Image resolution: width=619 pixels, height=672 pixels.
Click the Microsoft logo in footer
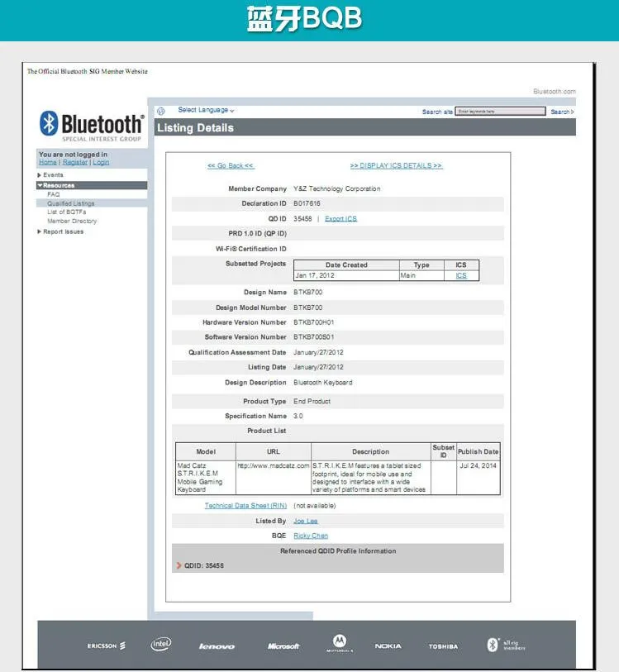pyautogui.click(x=283, y=646)
